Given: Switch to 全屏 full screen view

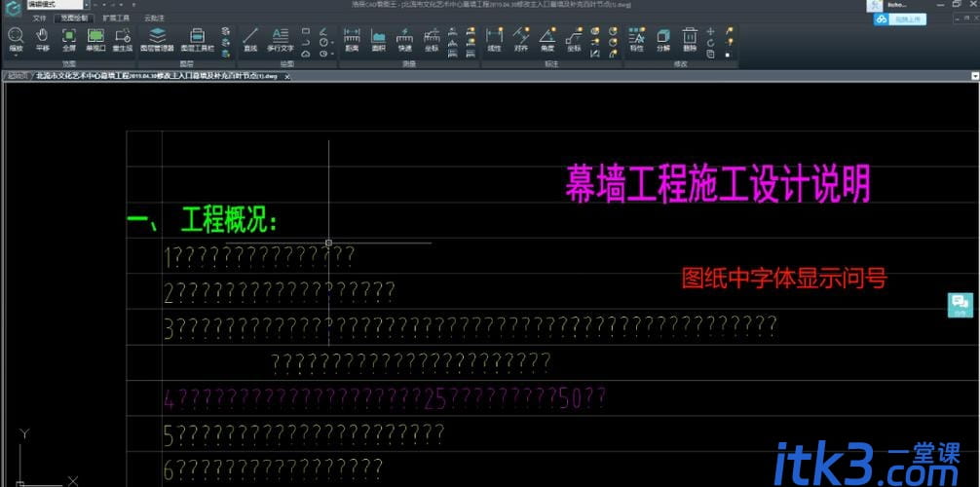Looking at the screenshot, I should pyautogui.click(x=69, y=39).
